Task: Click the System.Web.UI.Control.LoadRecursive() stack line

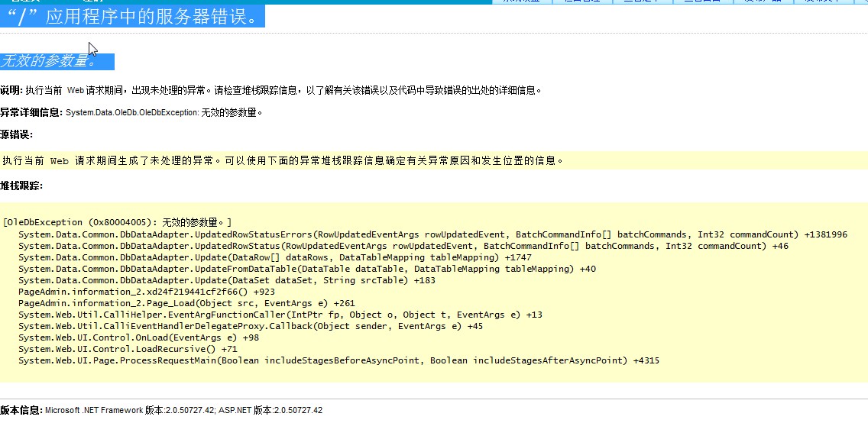Action: [128, 349]
